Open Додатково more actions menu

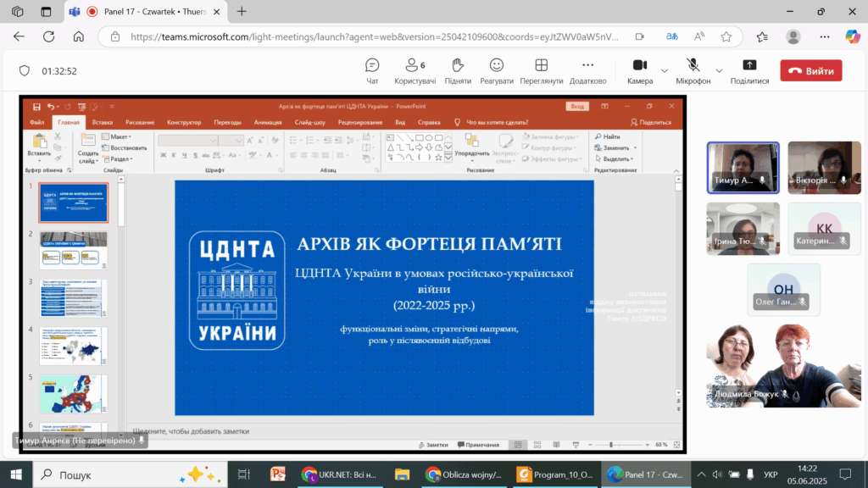[588, 71]
